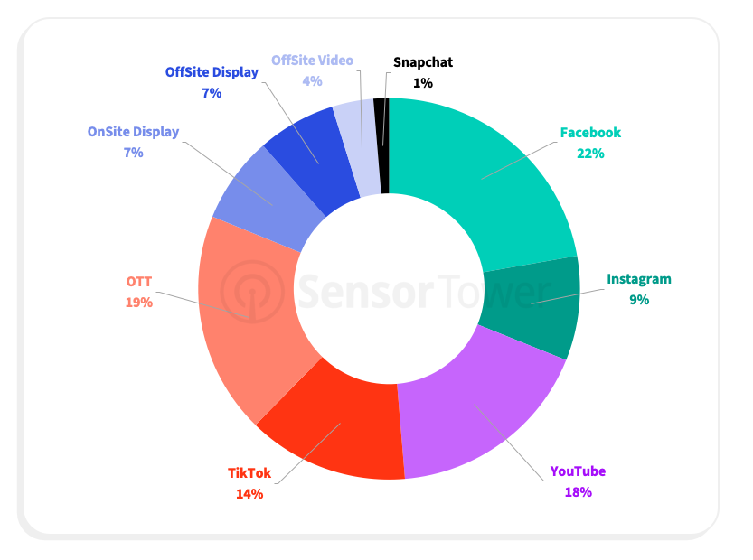753x560 pixels.
Task: Select the dark green Instagram segment
Action: tap(533, 304)
